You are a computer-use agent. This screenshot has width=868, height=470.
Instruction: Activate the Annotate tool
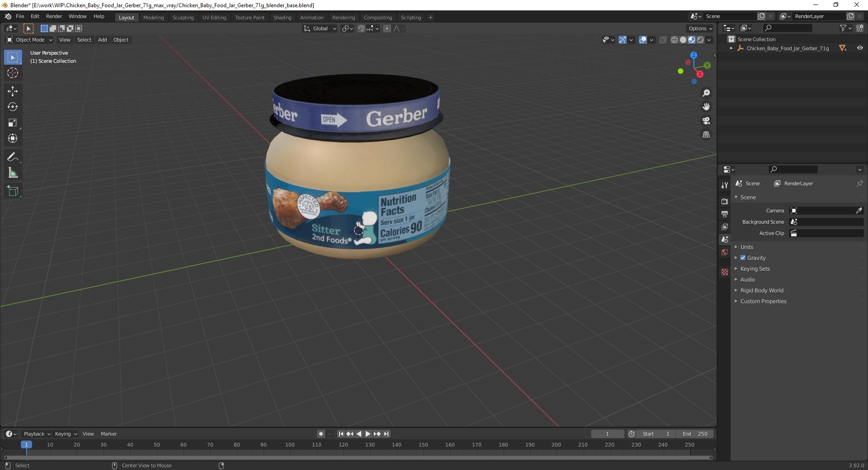tap(13, 157)
